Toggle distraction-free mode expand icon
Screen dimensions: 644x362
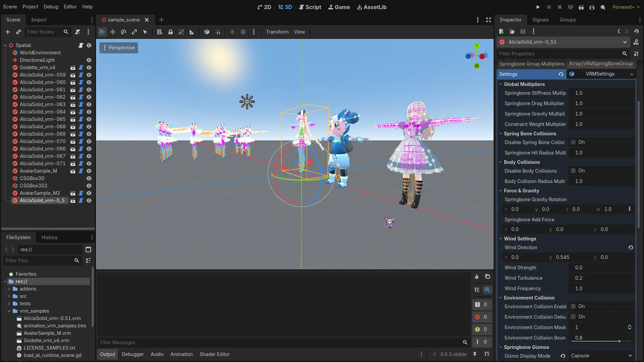[489, 20]
